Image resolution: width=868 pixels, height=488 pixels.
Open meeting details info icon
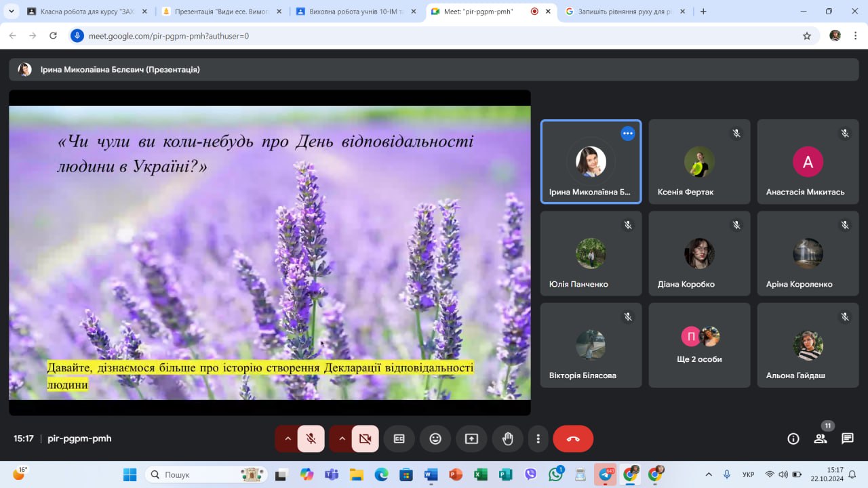[793, 439]
